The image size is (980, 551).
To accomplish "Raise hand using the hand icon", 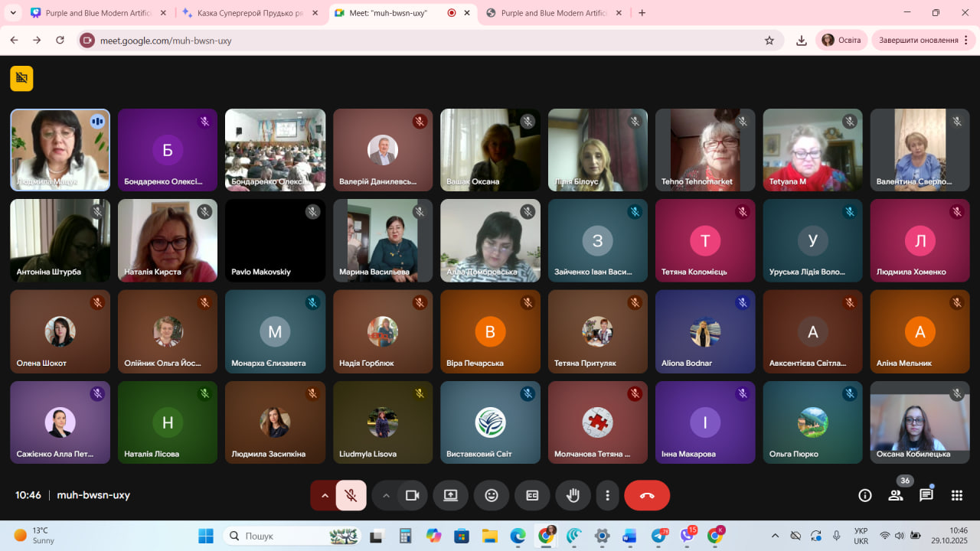I will pyautogui.click(x=573, y=495).
